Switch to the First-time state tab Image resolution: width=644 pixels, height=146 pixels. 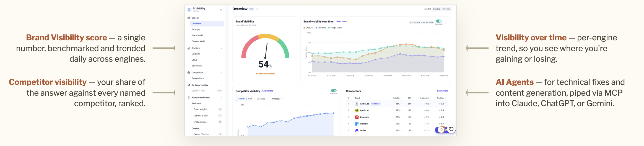(446, 9)
